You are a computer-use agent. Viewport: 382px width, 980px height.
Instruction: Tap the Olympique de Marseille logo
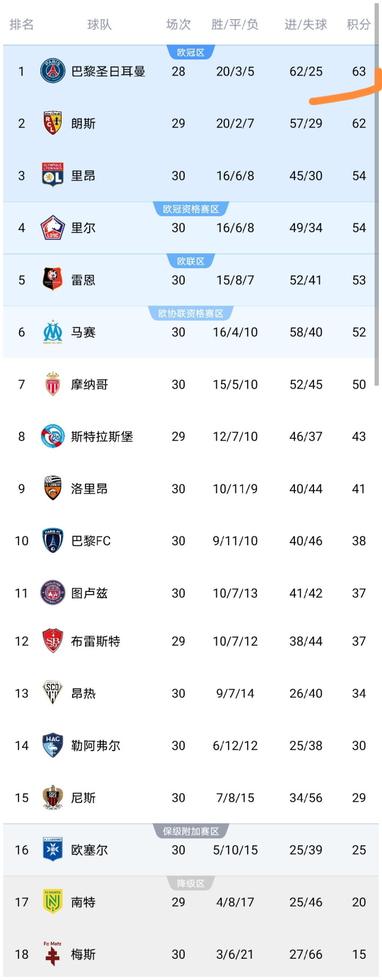(x=53, y=332)
